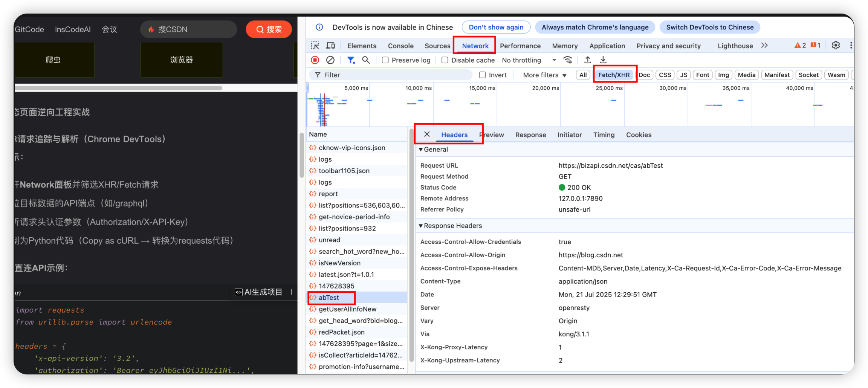This screenshot has width=868, height=388.
Task: Open the Application tab
Action: coord(607,46)
